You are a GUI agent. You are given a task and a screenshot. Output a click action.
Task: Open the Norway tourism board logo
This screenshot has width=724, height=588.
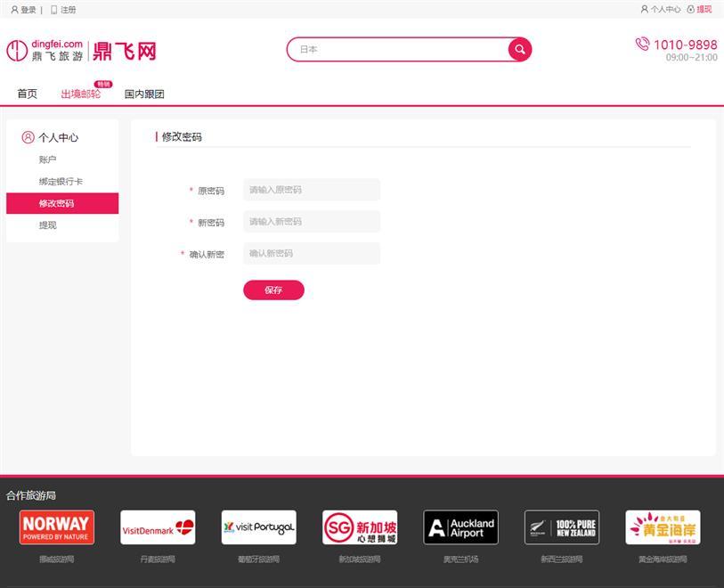56,527
